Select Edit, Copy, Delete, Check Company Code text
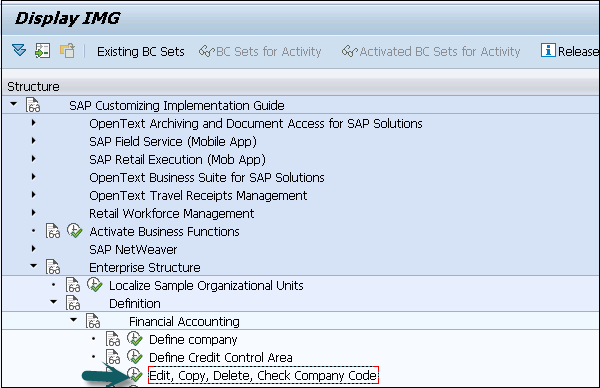This screenshot has width=600, height=388. (x=263, y=375)
